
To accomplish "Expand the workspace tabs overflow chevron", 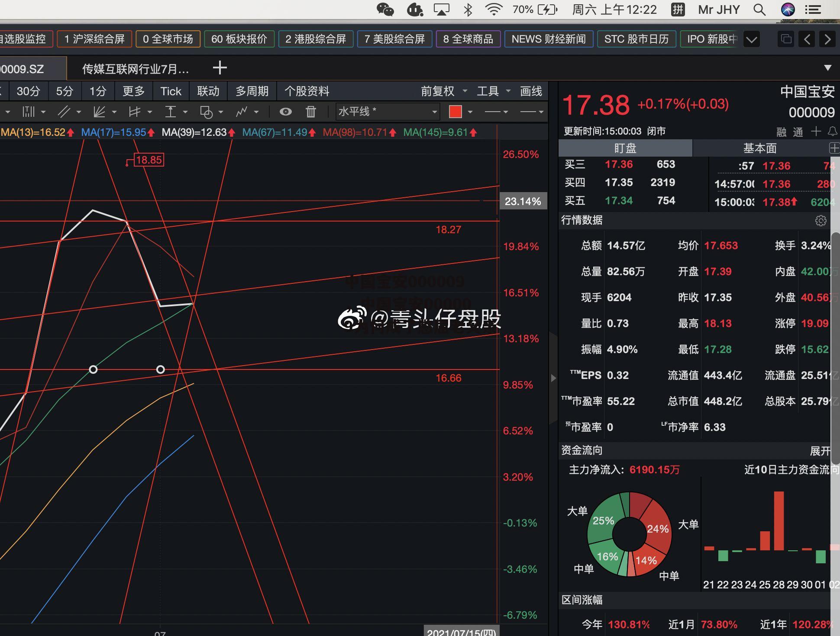I will [x=752, y=39].
